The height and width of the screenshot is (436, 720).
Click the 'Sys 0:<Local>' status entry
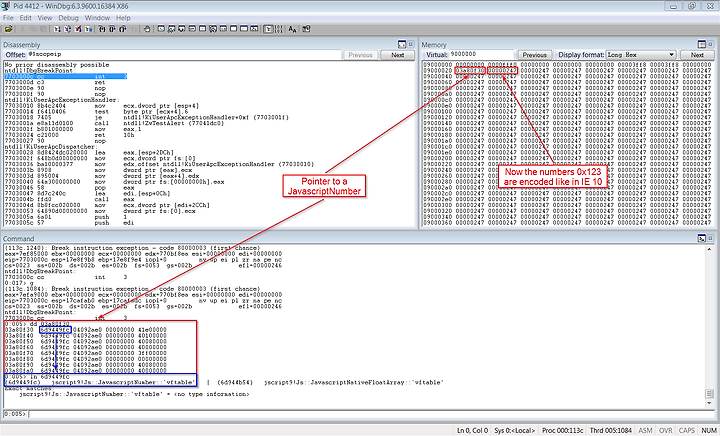pyautogui.click(x=515, y=430)
